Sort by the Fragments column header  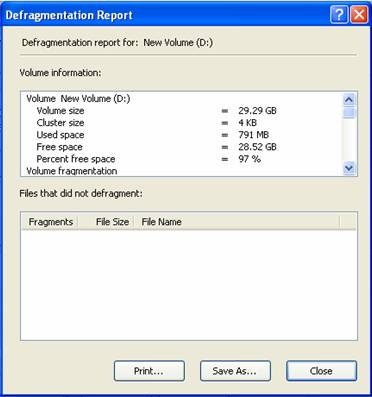coord(50,222)
